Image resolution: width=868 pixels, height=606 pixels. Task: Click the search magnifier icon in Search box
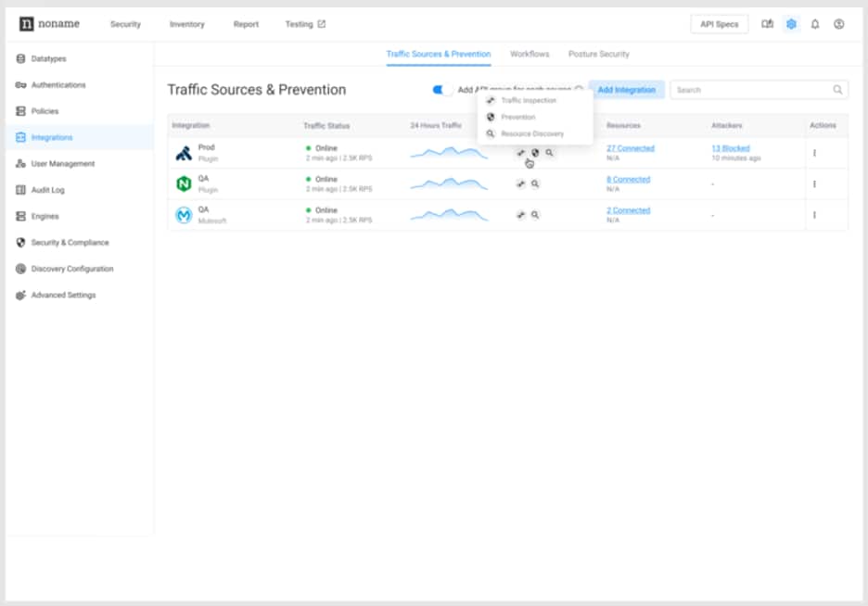pyautogui.click(x=837, y=90)
